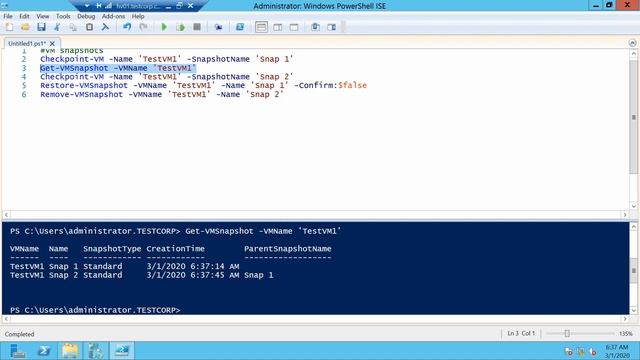Toggle the Command Window icon in toolbar
This screenshot has height=360, width=640.
[x=315, y=27]
